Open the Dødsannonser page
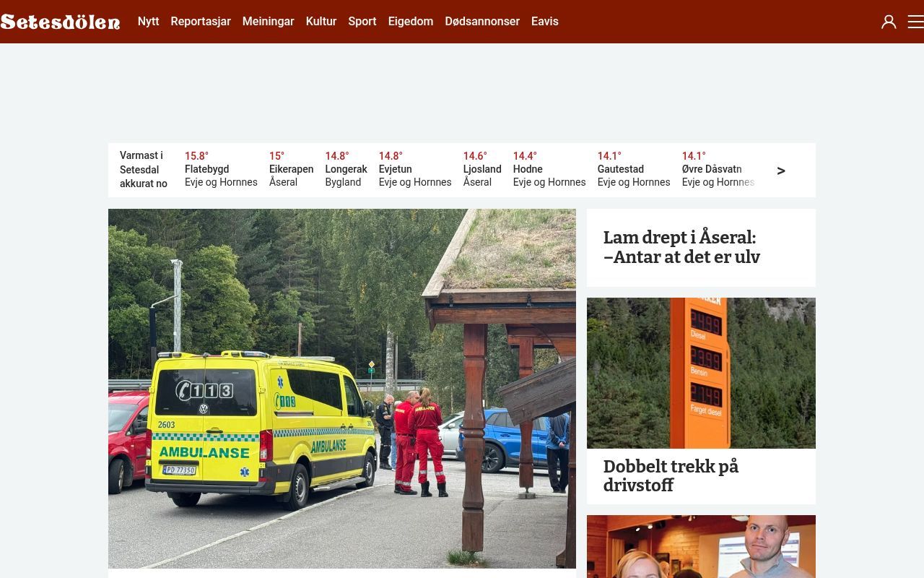 [482, 22]
